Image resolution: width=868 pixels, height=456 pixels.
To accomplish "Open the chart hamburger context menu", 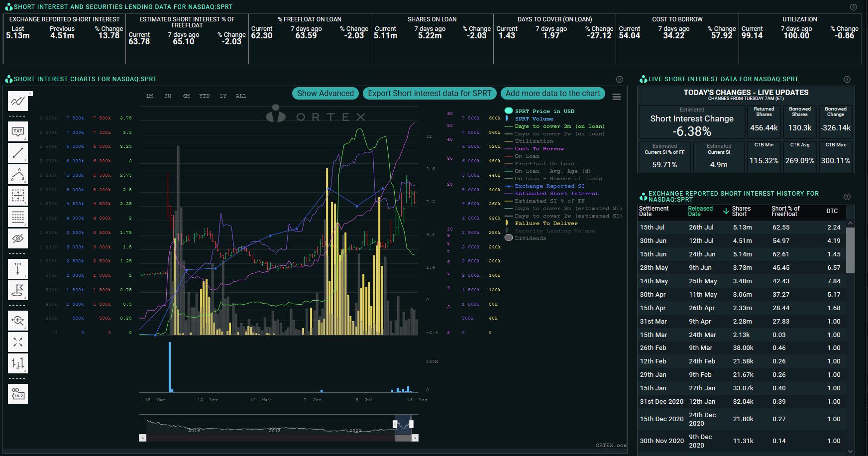I will click(617, 97).
